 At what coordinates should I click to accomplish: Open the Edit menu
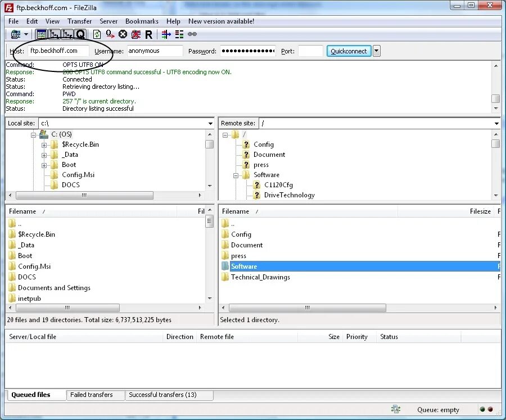(x=32, y=21)
